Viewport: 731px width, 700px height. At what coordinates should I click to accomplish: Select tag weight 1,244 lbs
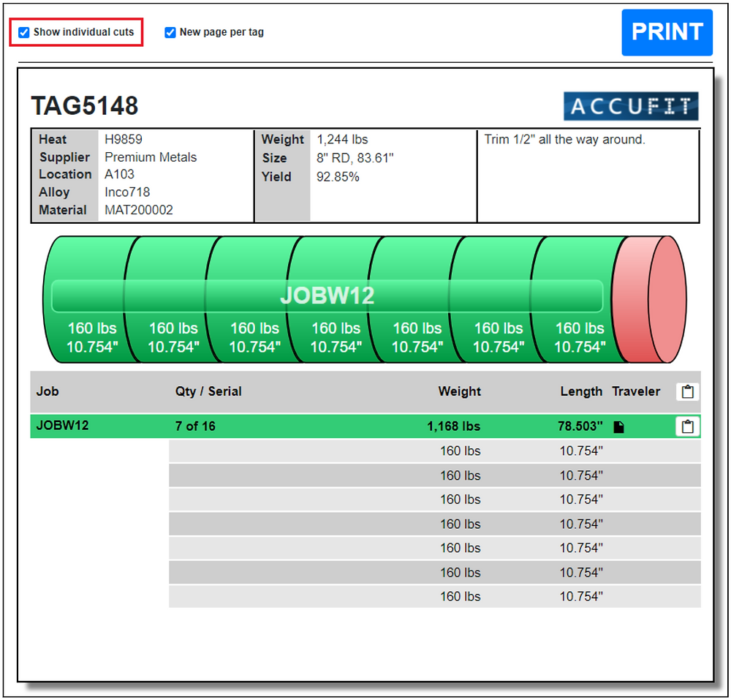[x=342, y=140]
